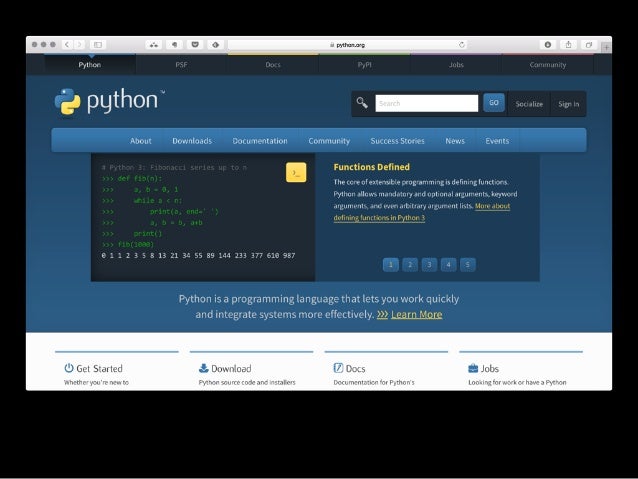Click the Pocket extension icon in toolbar

tap(195, 45)
